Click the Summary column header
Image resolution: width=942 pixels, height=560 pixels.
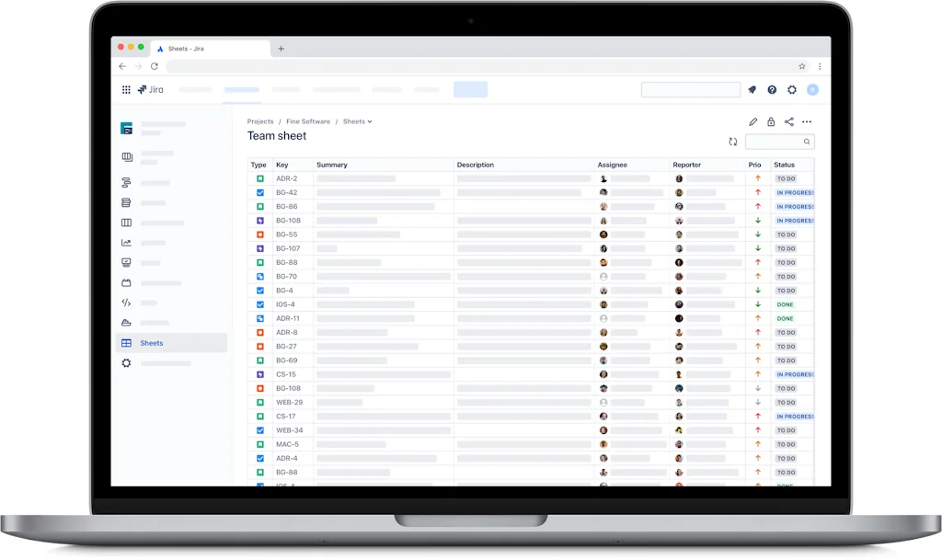332,166
